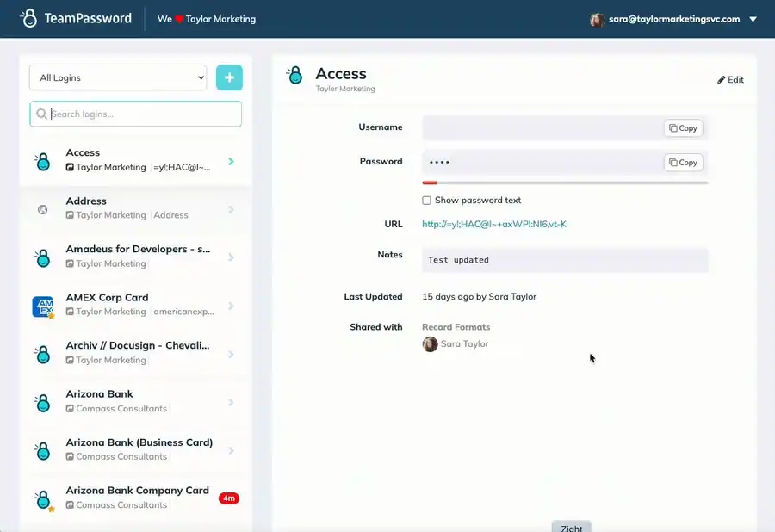Open Amadeus for Developers entry chevron

pyautogui.click(x=231, y=257)
